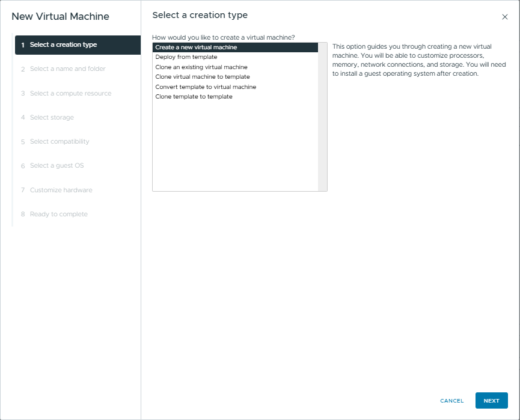
Task: Select 'Create a new virtual machine' option
Action: [x=196, y=47]
